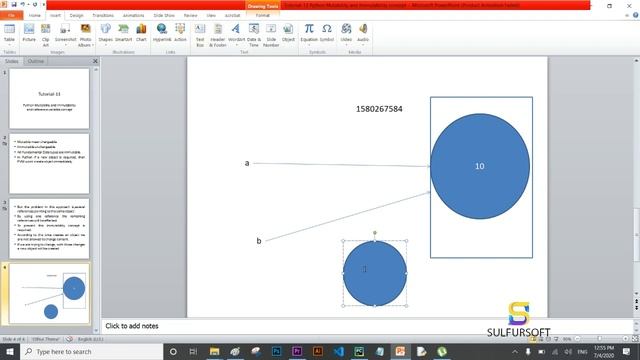Screen dimensions: 640x360
Task: Open PyCharm from the taskbar
Action: point(359,351)
